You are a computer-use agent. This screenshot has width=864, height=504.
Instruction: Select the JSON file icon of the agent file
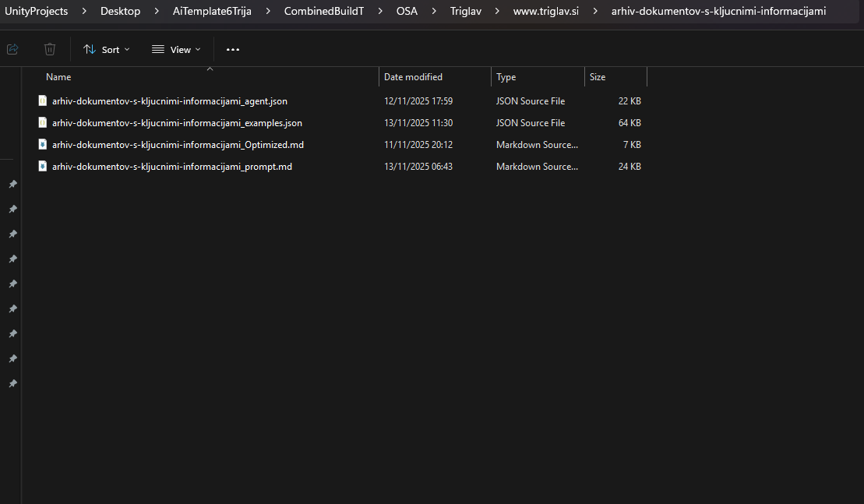point(42,100)
